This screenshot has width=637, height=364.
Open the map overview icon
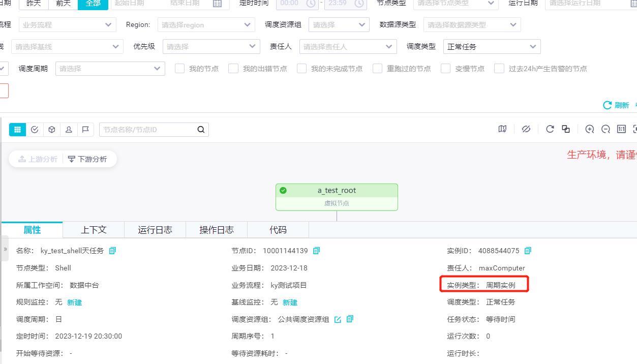502,129
